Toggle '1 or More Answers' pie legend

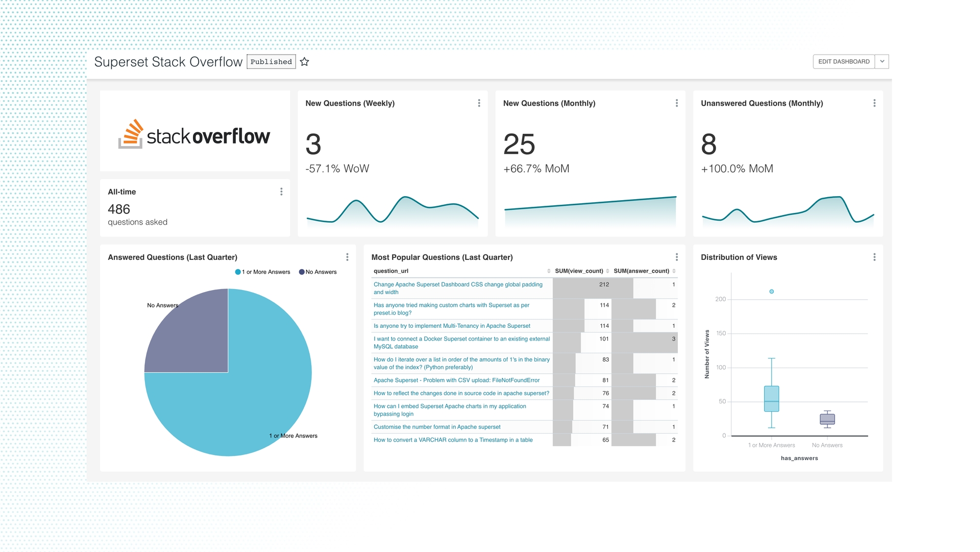(x=262, y=272)
